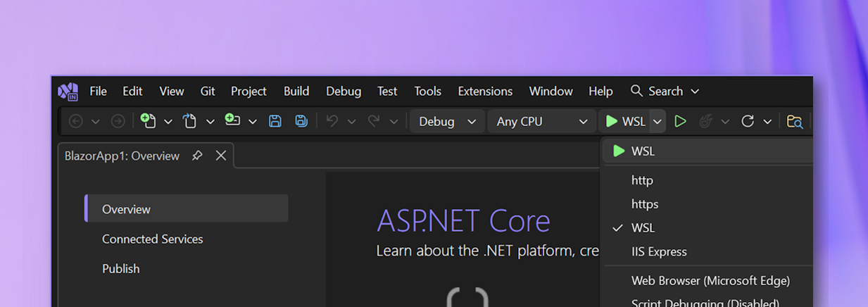Select Overview in the side navigation
868x307 pixels.
pos(187,209)
